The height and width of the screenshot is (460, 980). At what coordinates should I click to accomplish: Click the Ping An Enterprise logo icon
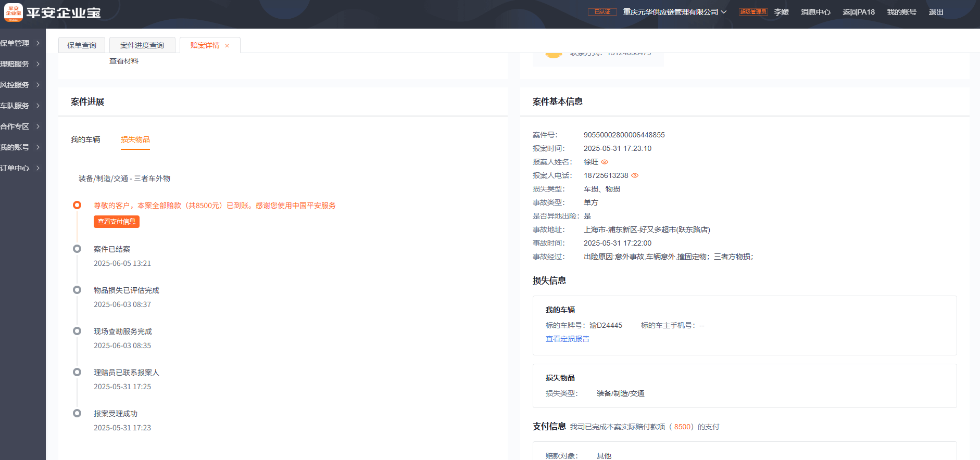(x=13, y=12)
